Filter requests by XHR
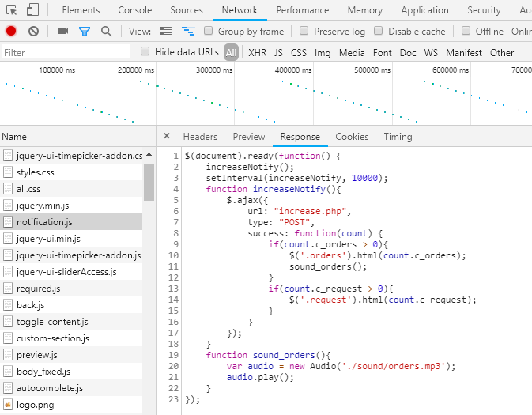532x415 pixels. tap(257, 53)
